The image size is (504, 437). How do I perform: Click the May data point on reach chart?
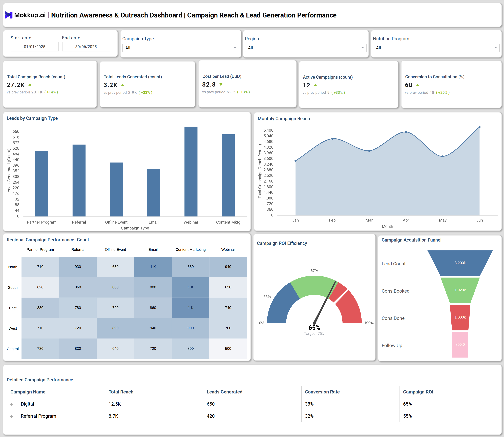tap(443, 156)
